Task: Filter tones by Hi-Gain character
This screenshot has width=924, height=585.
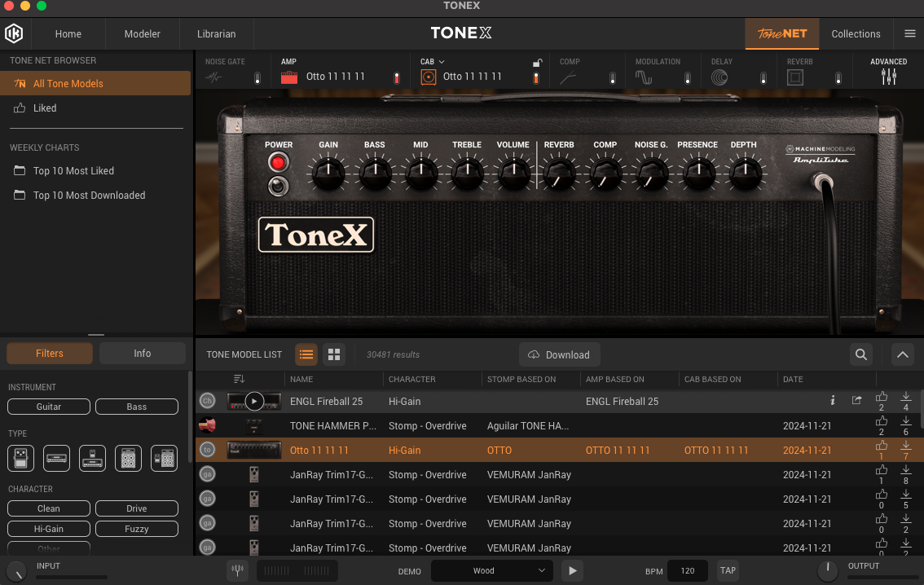Action: point(49,529)
